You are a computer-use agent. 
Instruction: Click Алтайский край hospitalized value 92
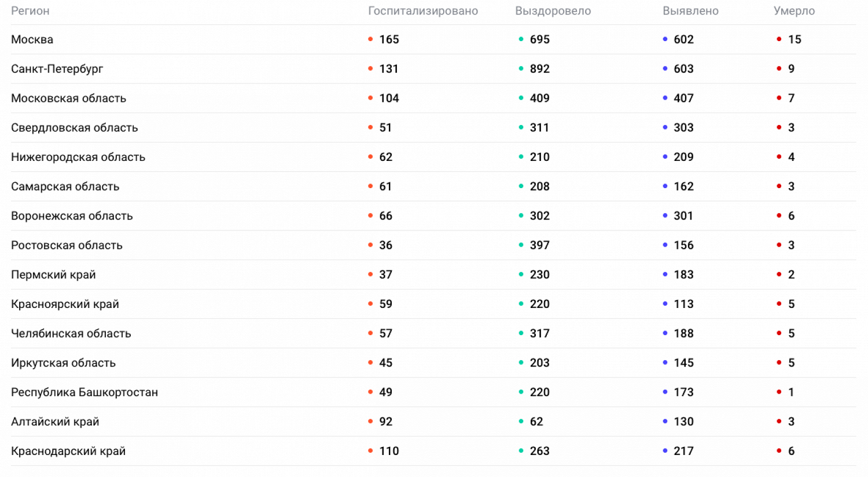tap(385, 422)
